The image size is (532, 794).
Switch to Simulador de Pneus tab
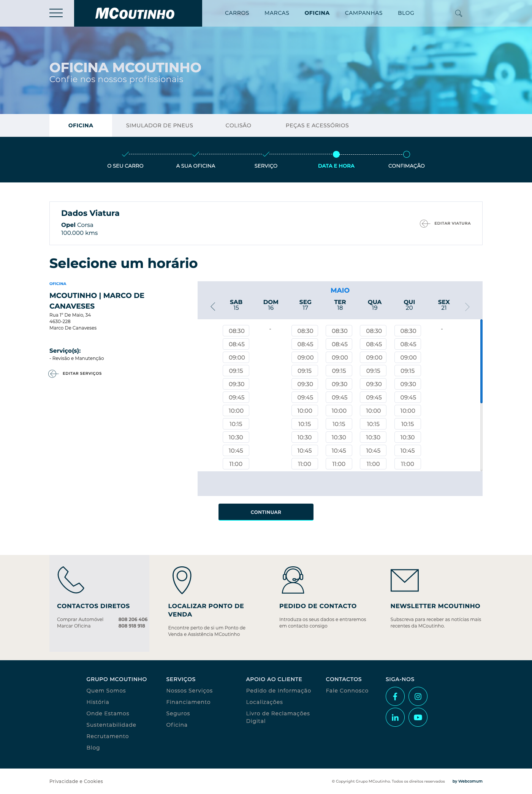pyautogui.click(x=159, y=125)
